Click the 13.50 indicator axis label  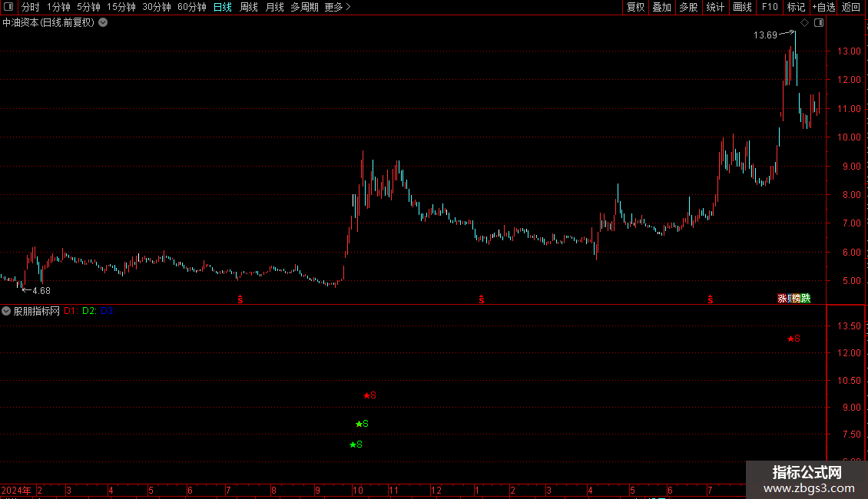849,326
